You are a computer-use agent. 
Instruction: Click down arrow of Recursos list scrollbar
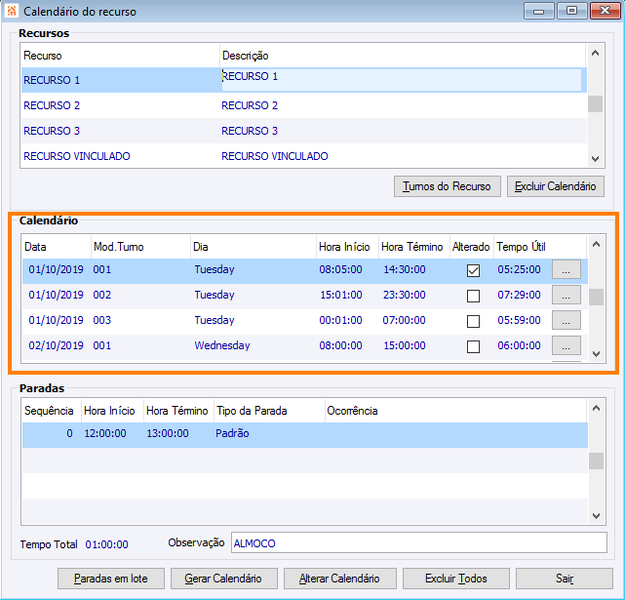click(x=596, y=159)
